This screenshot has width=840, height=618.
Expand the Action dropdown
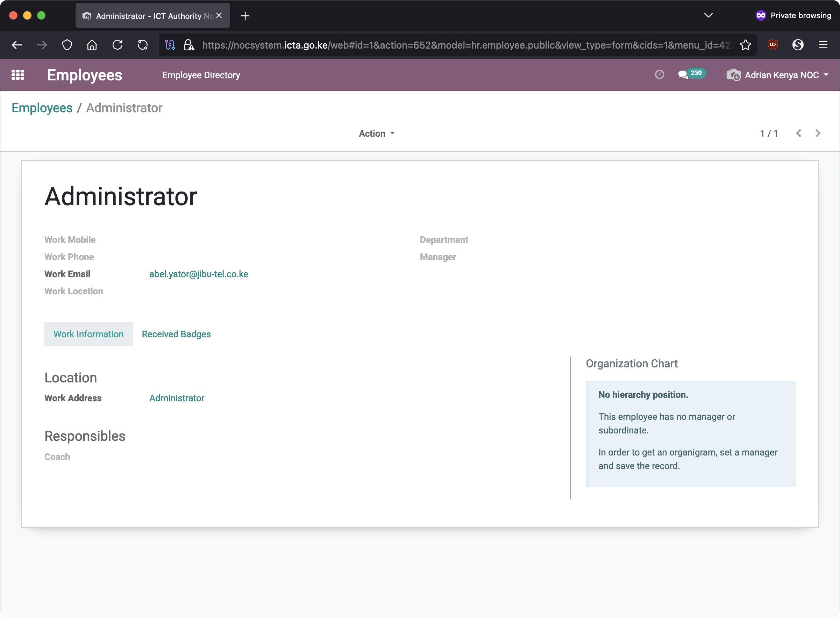(x=376, y=134)
